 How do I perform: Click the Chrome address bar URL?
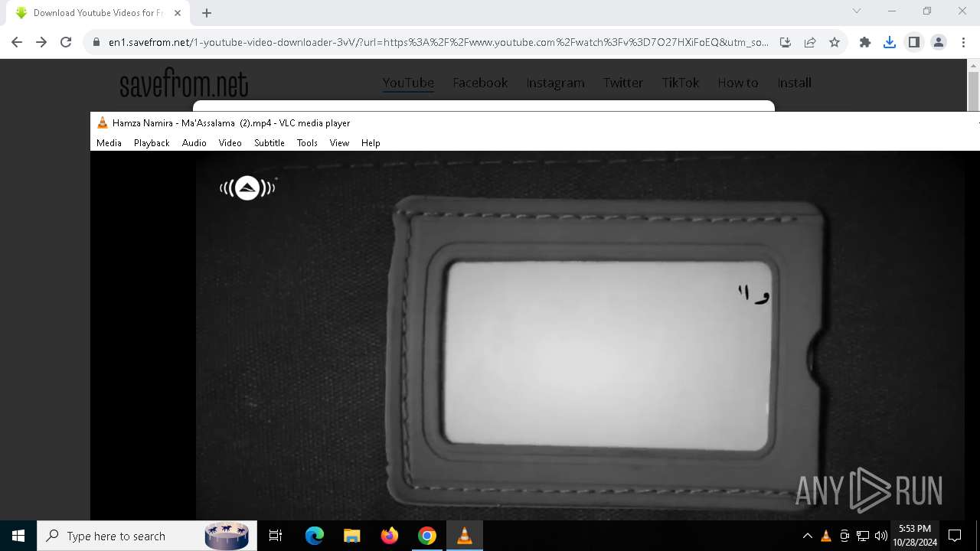click(438, 42)
